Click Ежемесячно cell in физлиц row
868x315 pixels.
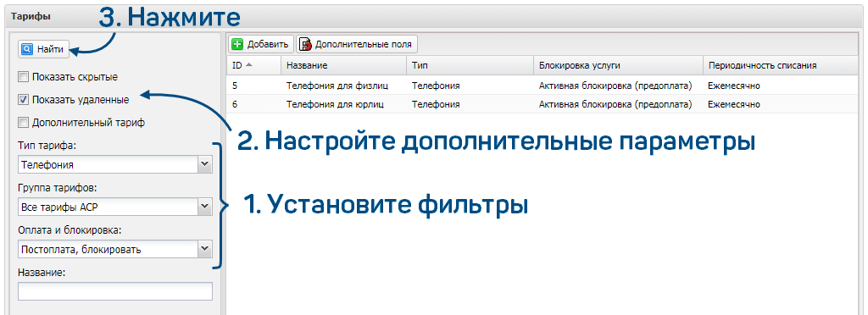[x=734, y=86]
